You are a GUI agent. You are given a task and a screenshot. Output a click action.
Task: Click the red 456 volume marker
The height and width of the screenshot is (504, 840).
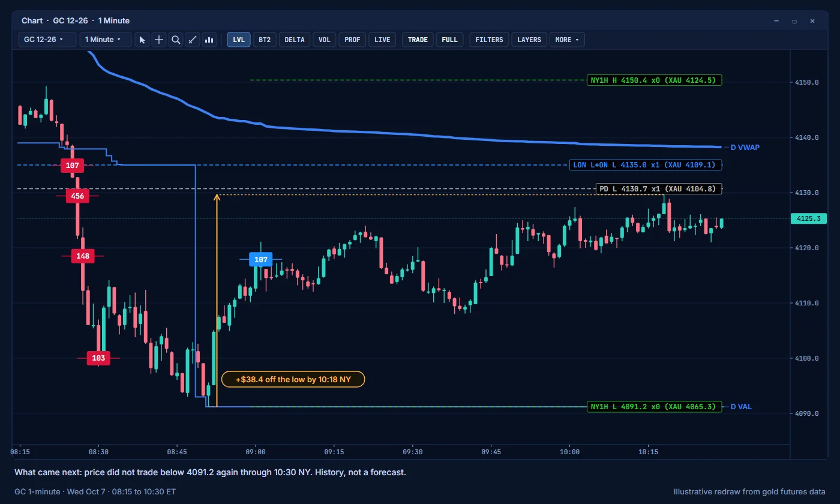point(77,196)
